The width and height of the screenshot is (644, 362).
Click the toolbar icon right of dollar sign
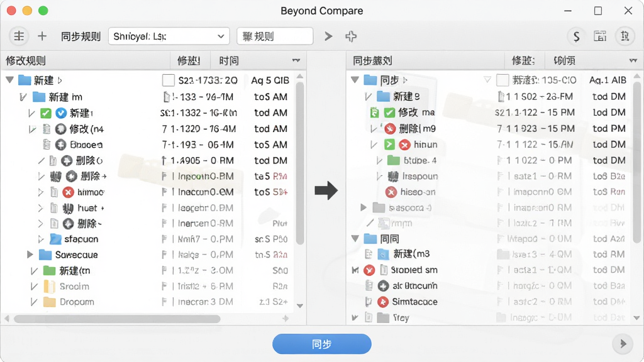point(600,36)
